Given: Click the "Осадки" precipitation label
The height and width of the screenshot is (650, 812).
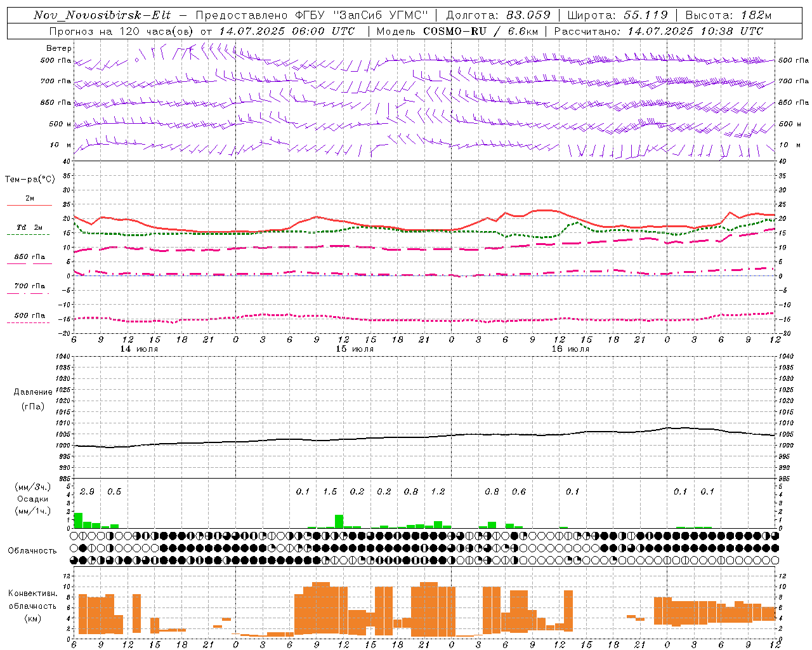Looking at the screenshot, I should pos(32,499).
